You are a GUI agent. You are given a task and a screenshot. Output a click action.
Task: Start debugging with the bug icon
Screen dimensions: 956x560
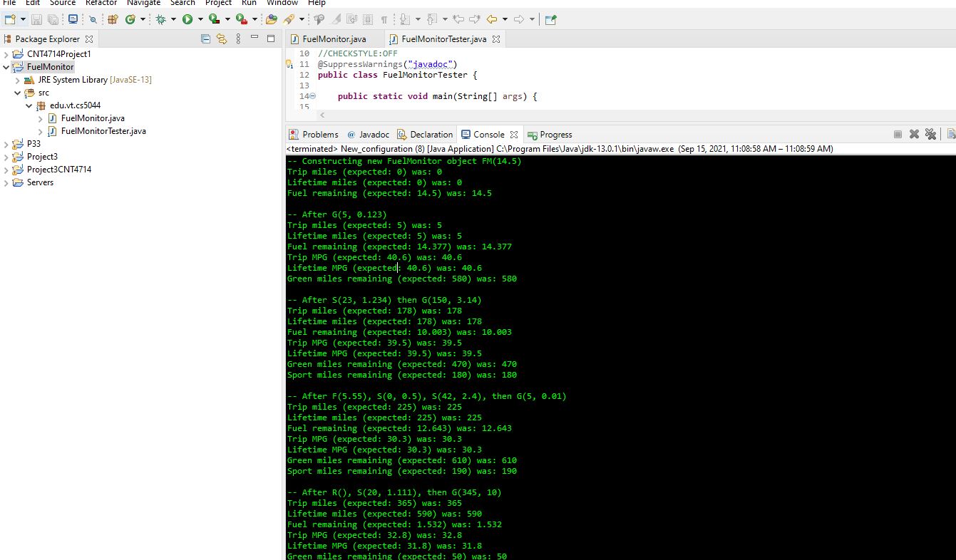160,19
